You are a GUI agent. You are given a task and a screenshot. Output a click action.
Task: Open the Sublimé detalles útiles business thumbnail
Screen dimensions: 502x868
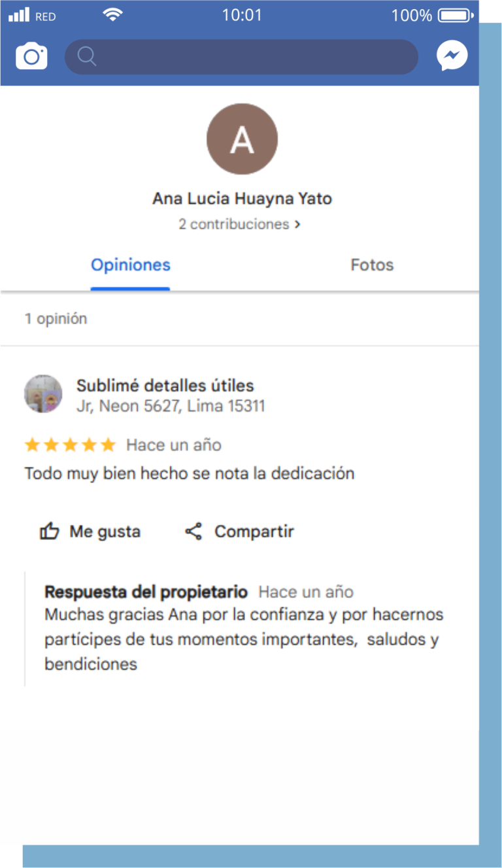pos(43,393)
